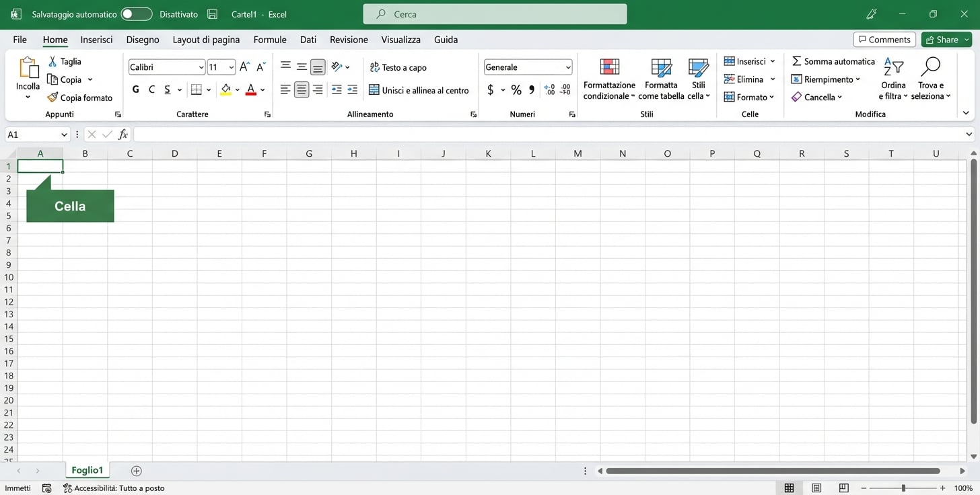Apply bold with the G button
The image size is (980, 495).
coord(136,89)
